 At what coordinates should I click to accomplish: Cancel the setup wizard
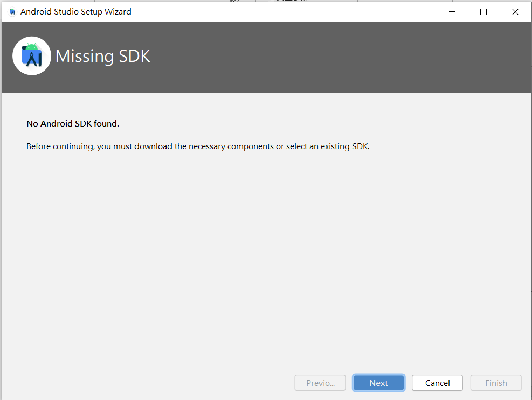coord(437,383)
